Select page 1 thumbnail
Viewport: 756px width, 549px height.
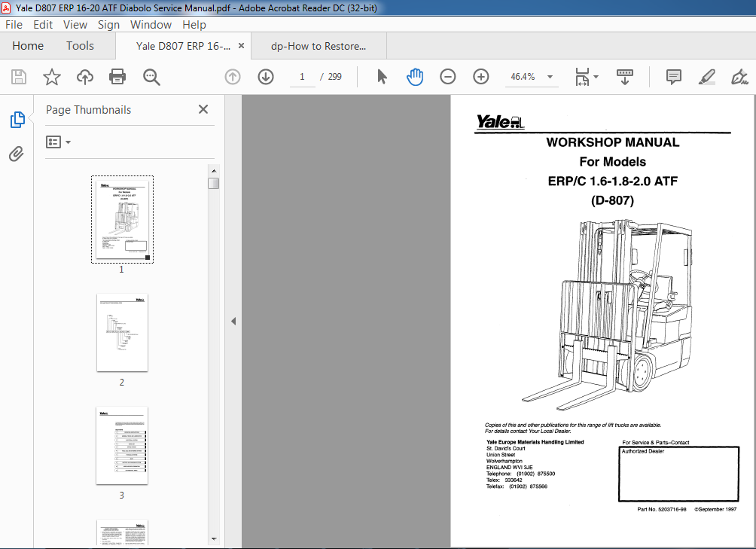pyautogui.click(x=123, y=219)
